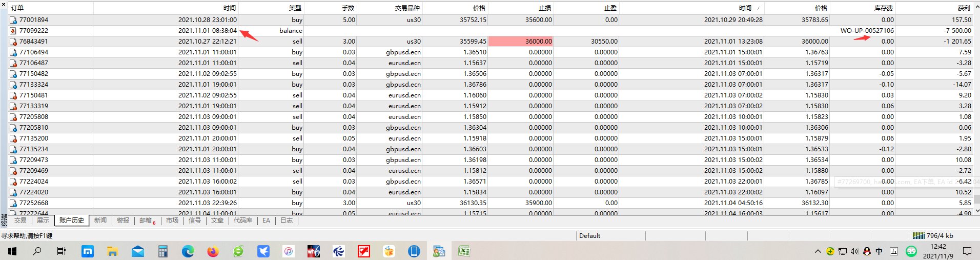Open the 12:42 clock and date
The image size is (980, 260).
pos(938,251)
